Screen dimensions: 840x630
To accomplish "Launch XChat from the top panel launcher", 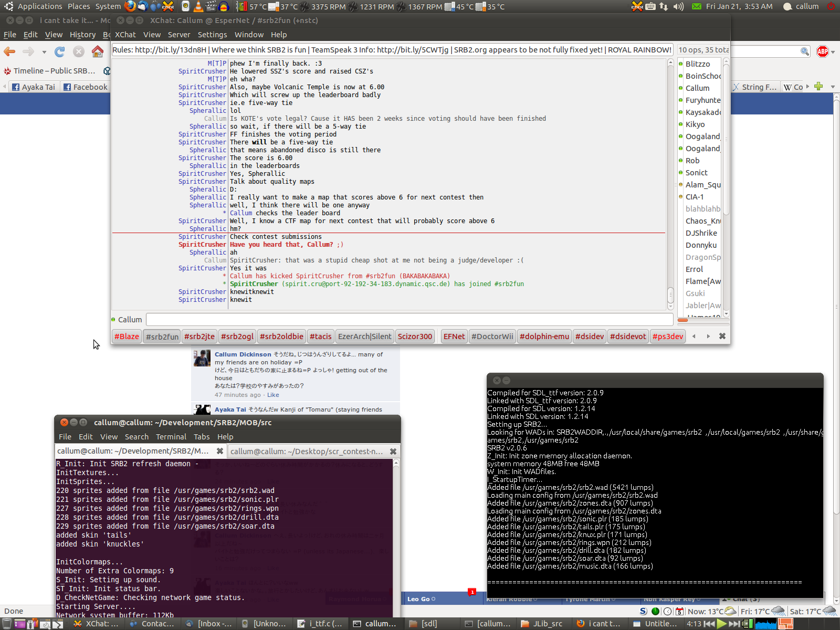I will 168,6.
